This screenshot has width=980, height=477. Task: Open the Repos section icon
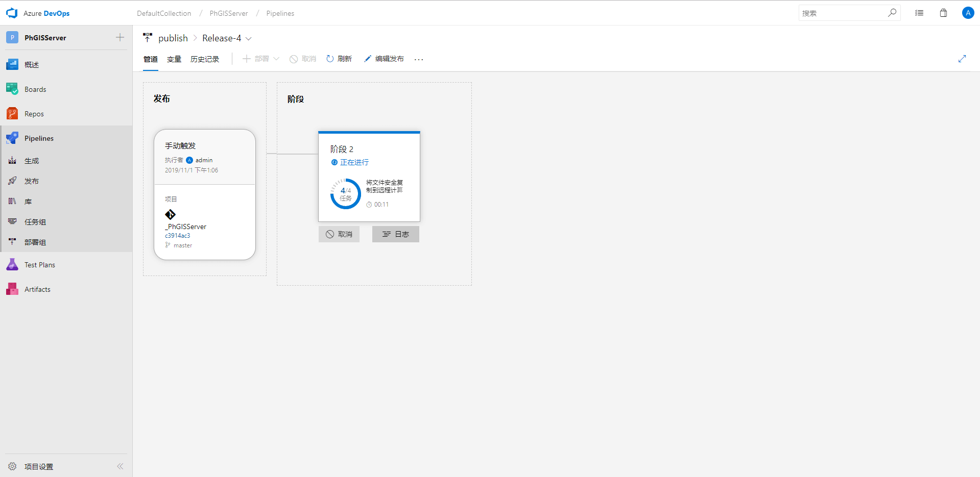coord(12,114)
